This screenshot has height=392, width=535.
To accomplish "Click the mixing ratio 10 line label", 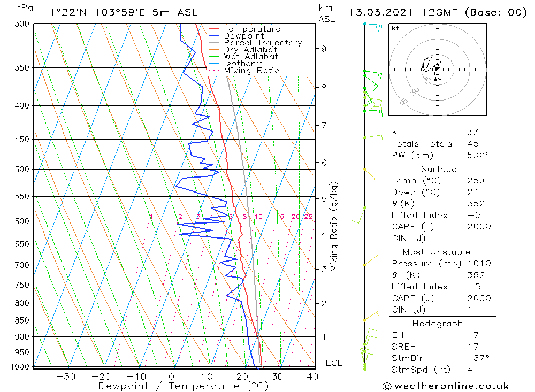I will click(258, 217).
